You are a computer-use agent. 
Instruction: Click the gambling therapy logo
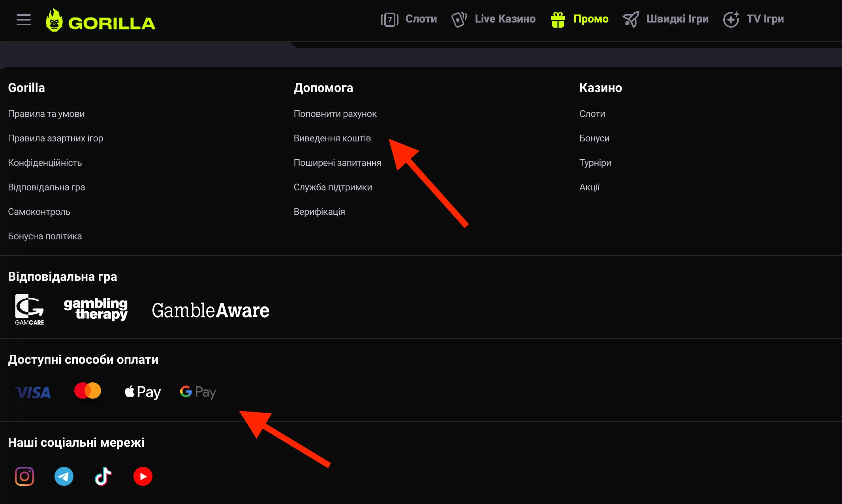(96, 309)
